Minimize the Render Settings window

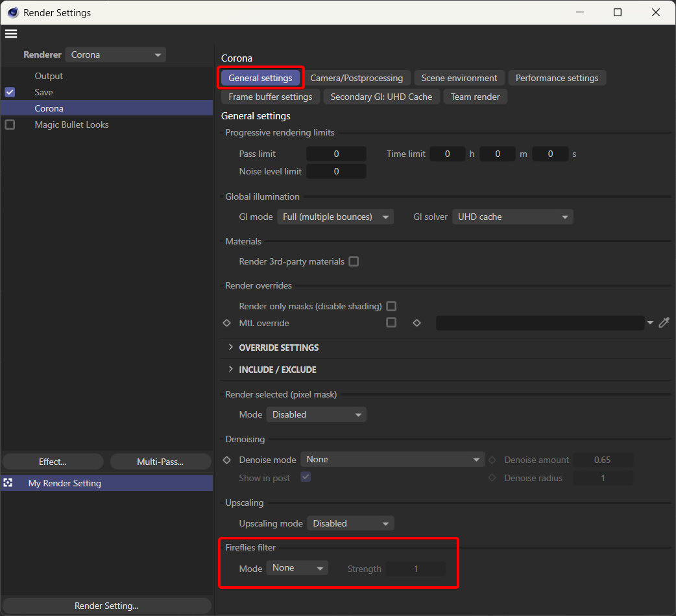point(580,12)
